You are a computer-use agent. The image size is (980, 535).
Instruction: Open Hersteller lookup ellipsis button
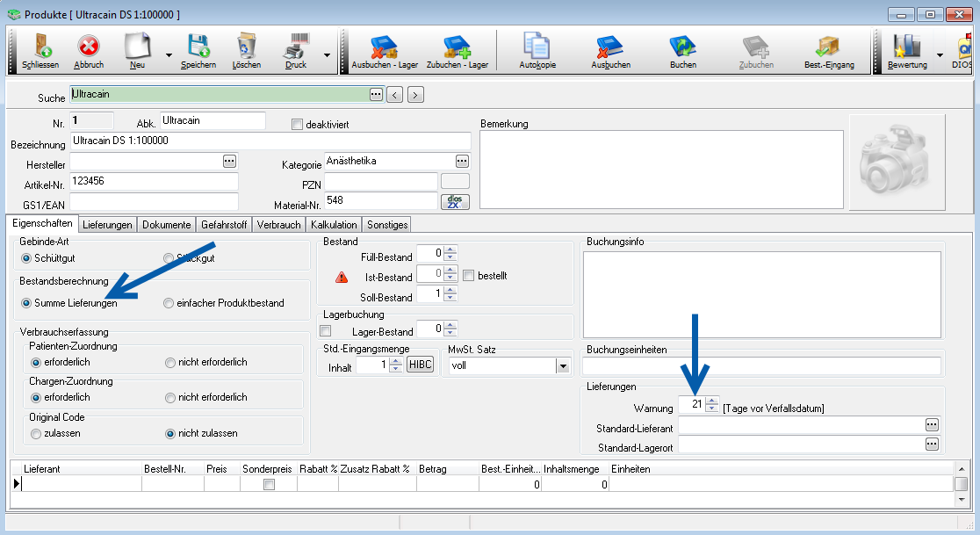click(x=229, y=162)
